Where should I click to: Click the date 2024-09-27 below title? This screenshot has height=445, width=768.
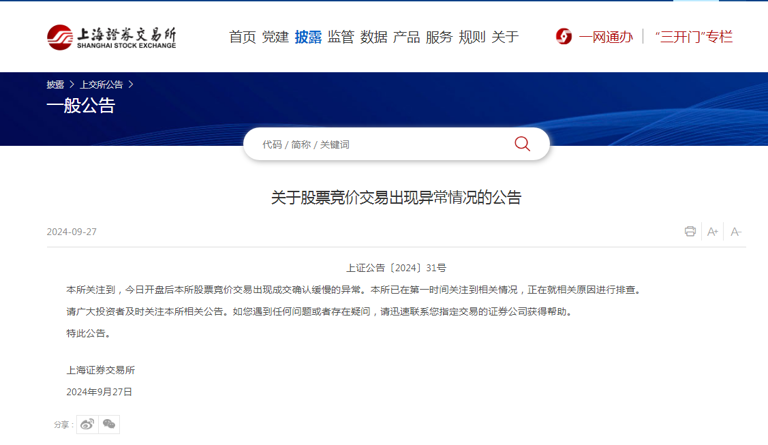point(72,232)
